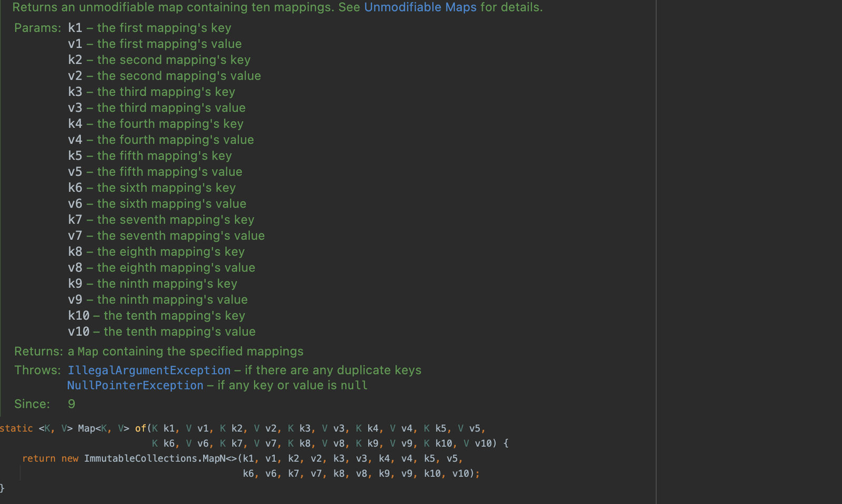Viewport: 842px width, 504px height.
Task: Click 'a Map containing the specified mappings' text
Action: click(186, 351)
